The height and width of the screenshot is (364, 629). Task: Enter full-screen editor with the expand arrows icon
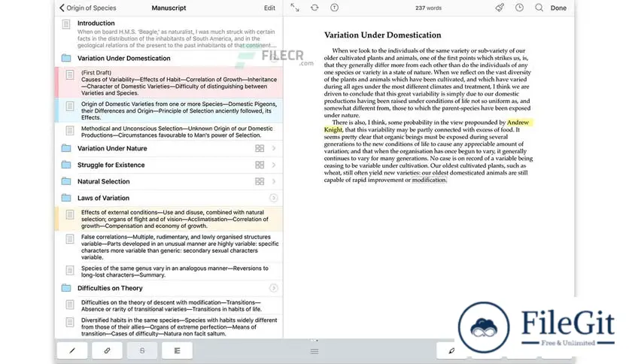[295, 8]
